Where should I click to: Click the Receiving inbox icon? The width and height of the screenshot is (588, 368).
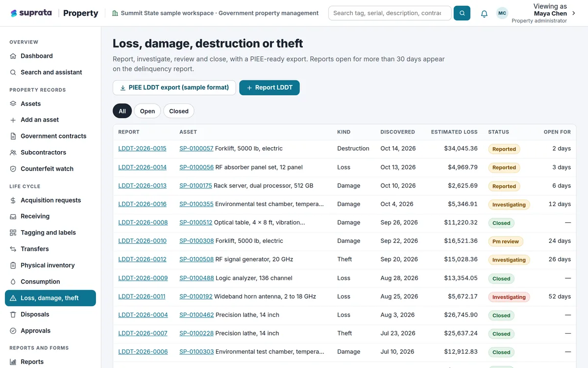point(13,216)
